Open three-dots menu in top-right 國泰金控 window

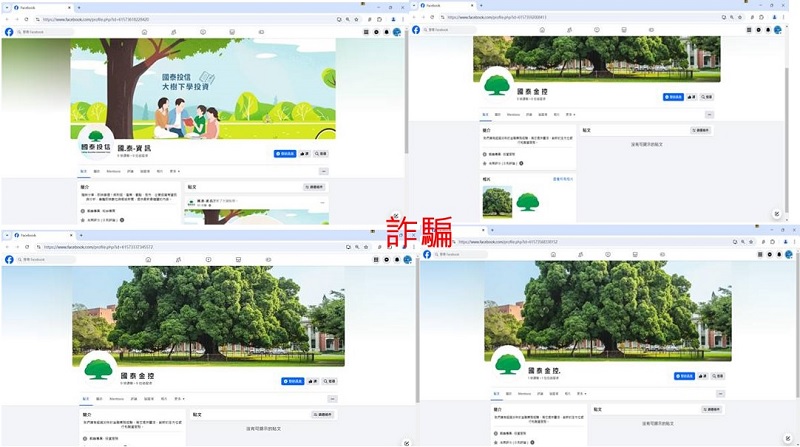click(x=709, y=115)
